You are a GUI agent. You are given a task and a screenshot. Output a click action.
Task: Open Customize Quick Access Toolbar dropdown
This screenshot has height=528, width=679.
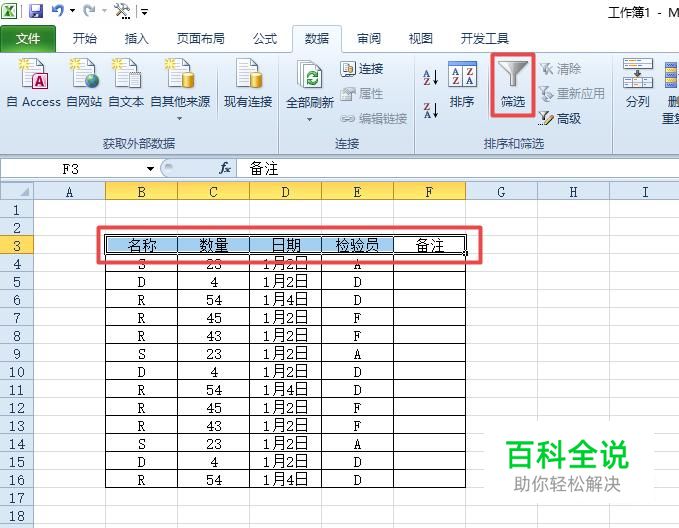coord(145,12)
